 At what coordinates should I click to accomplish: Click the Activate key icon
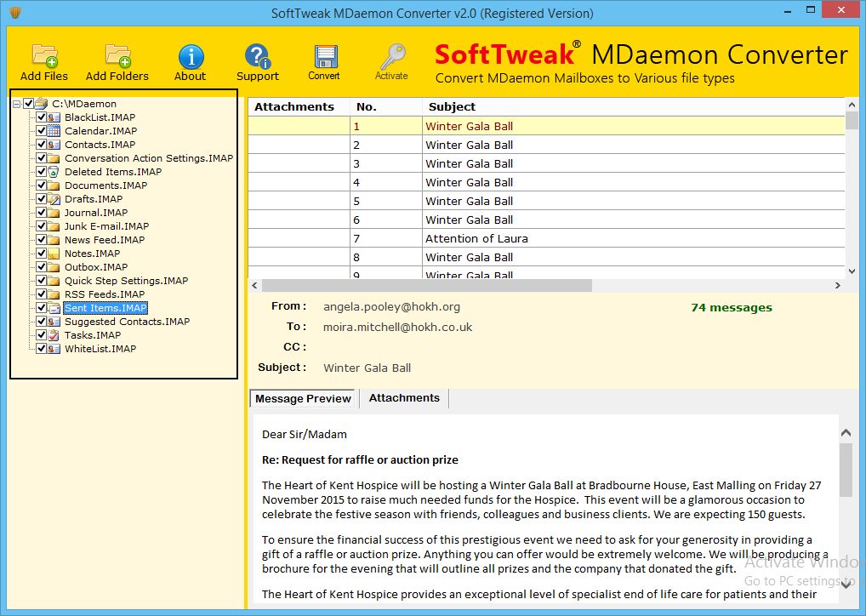392,56
